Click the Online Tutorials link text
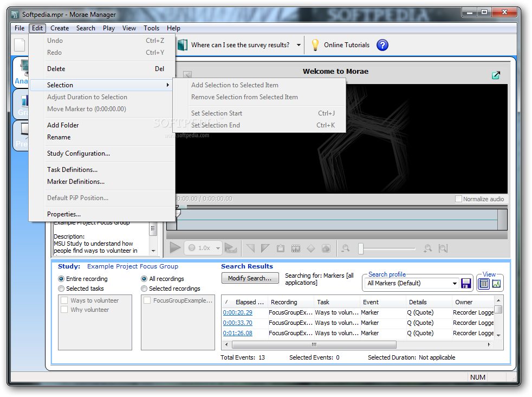The image size is (532, 397). tap(346, 45)
